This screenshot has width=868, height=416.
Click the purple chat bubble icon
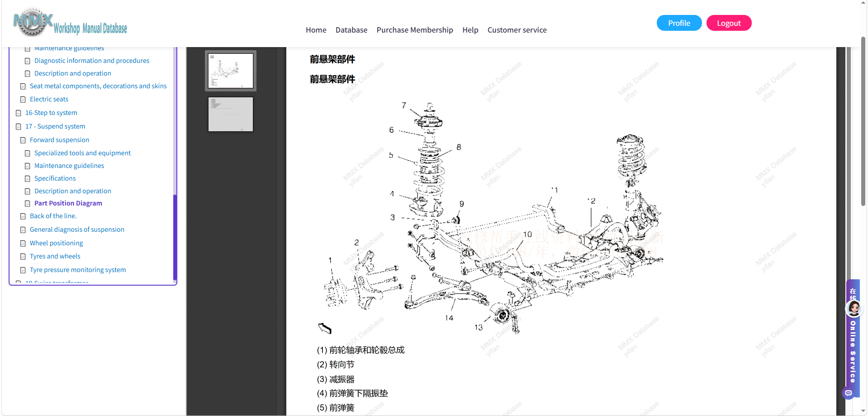[849, 393]
